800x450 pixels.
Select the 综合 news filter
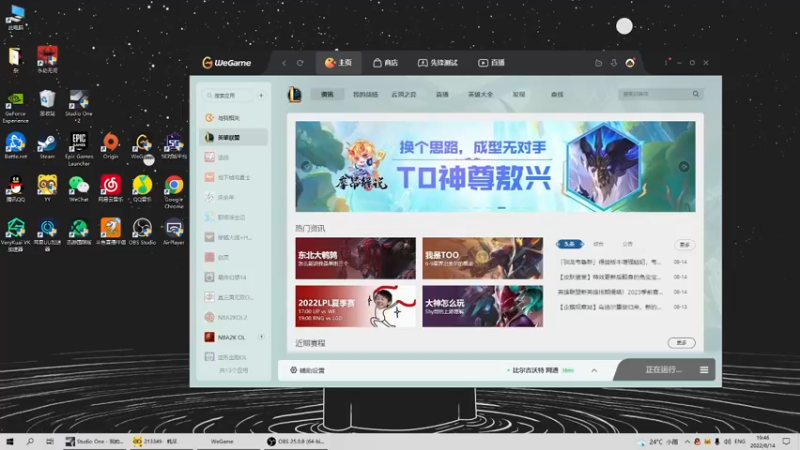pos(598,244)
